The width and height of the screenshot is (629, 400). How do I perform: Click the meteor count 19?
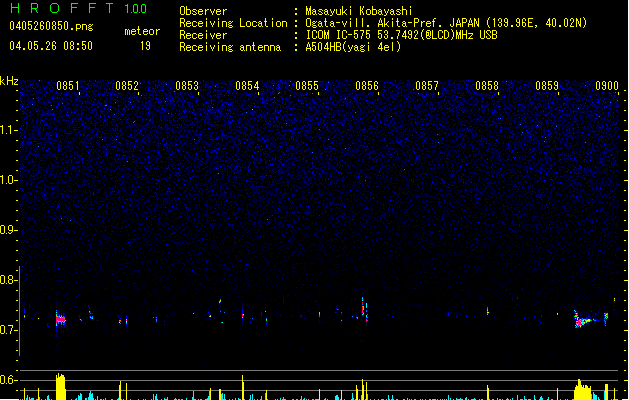pyautogui.click(x=145, y=46)
